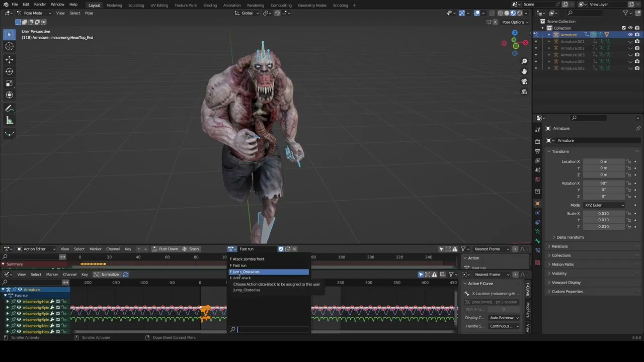Toggle Collection visibility eye in outliner

click(630, 28)
